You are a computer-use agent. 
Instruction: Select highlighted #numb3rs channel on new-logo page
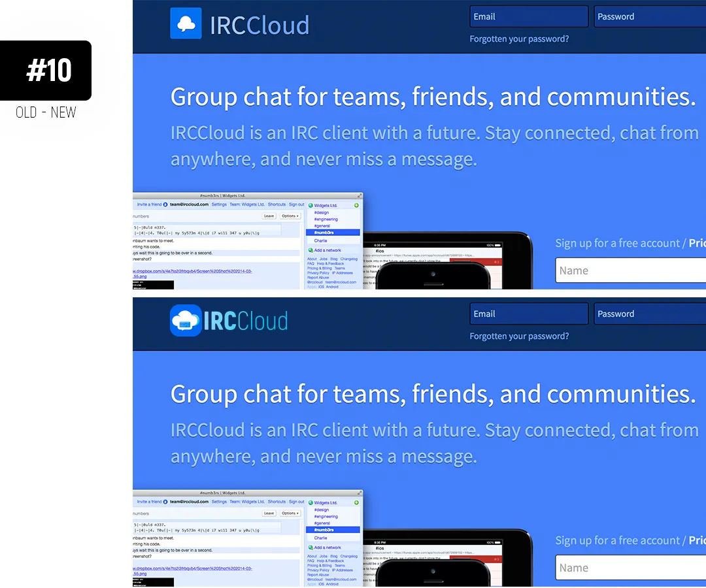pyautogui.click(x=333, y=530)
